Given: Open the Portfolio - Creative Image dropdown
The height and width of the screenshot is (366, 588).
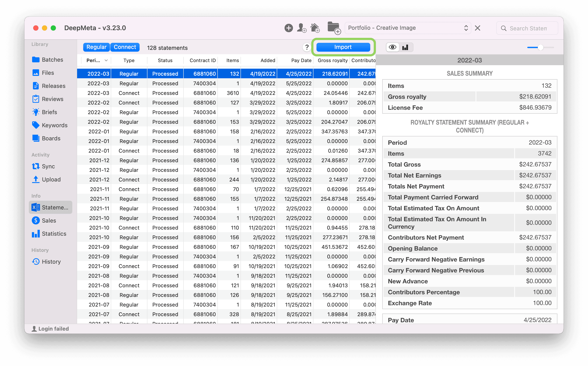Looking at the screenshot, I should tap(408, 28).
